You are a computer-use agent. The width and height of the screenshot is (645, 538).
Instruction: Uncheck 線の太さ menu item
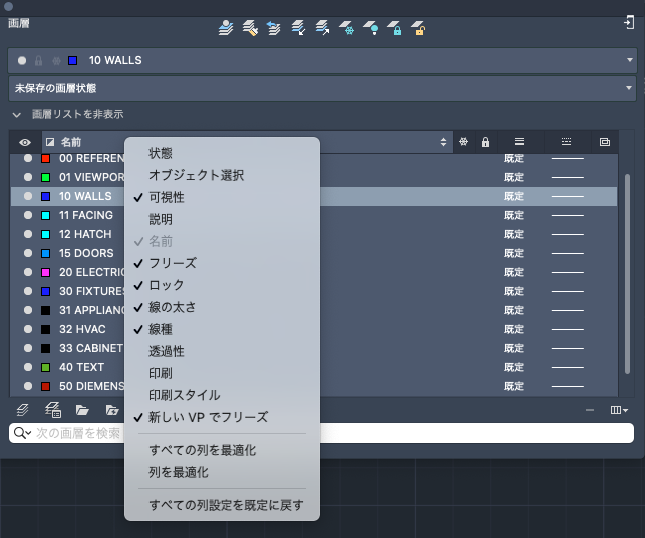pos(222,307)
